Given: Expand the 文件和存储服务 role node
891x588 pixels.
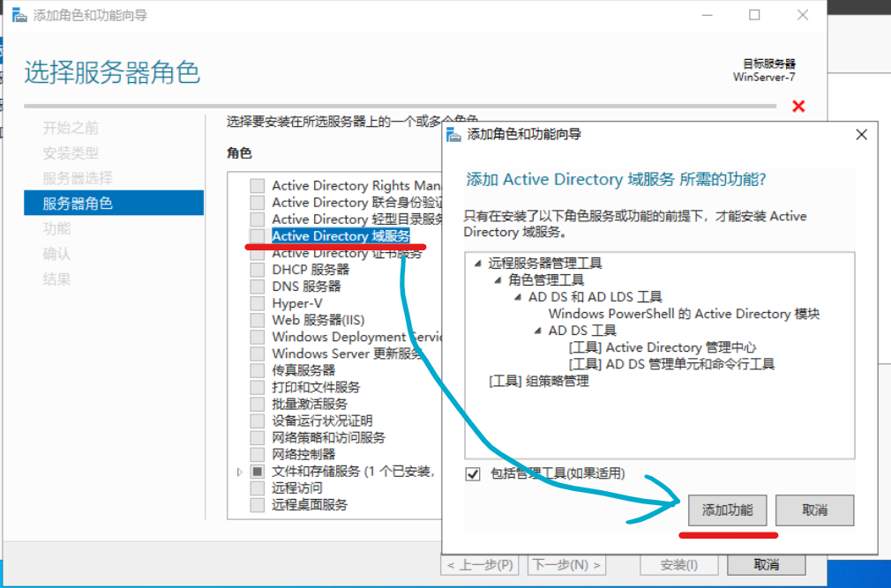Looking at the screenshot, I should (240, 472).
